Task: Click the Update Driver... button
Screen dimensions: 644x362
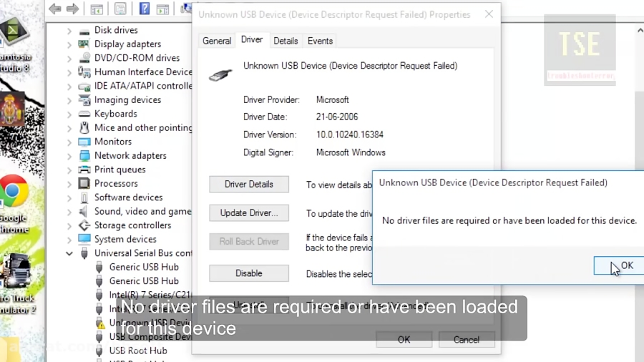Action: (249, 213)
